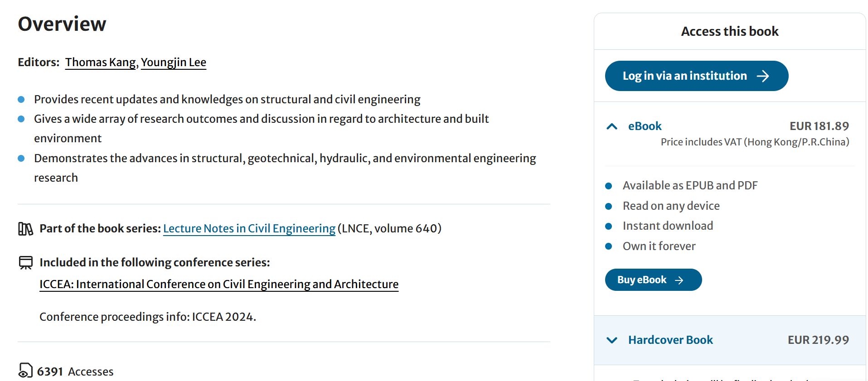Viewport: 868px width, 381px height.
Task: Click the arrow icon on Buy eBook
Action: click(679, 280)
